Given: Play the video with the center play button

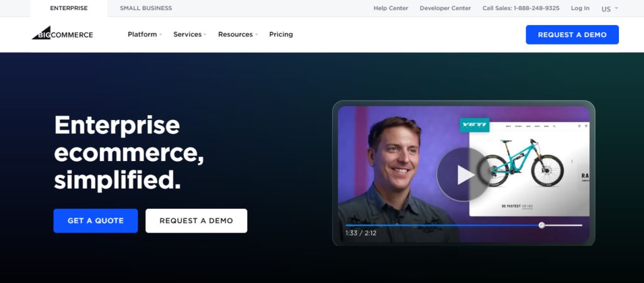Looking at the screenshot, I should pos(464,175).
